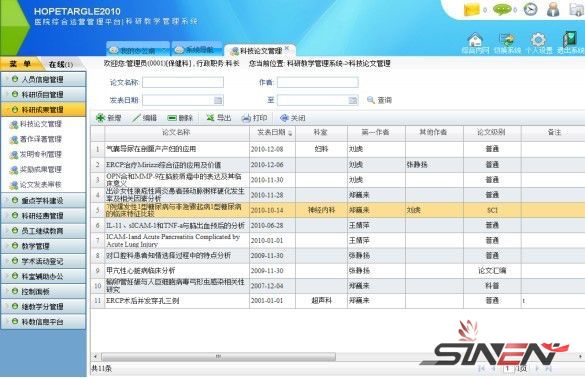Open the user profile person icon
585x378 pixels.
tap(553, 9)
